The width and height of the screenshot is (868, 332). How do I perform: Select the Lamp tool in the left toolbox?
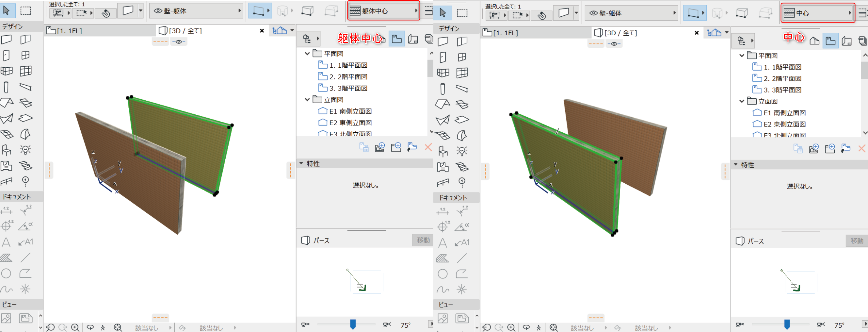25,150
